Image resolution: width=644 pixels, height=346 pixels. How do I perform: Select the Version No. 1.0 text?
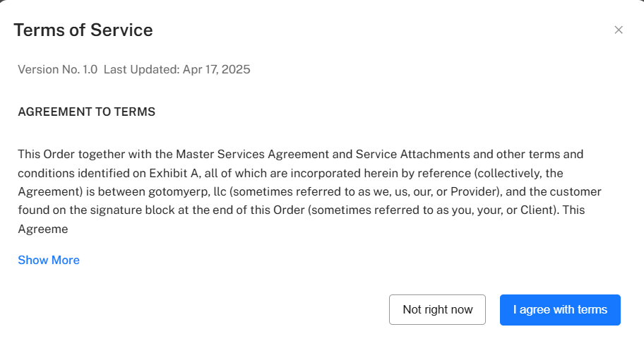click(x=57, y=69)
